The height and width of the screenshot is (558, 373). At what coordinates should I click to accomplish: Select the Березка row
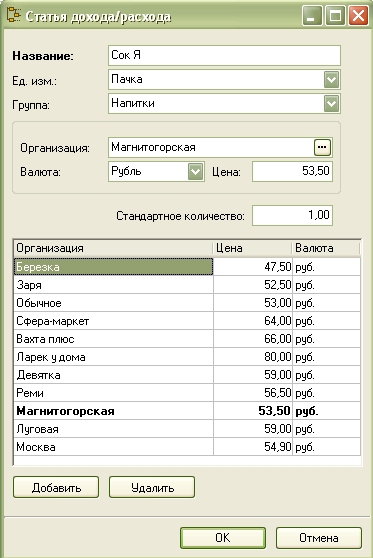pyautogui.click(x=187, y=267)
